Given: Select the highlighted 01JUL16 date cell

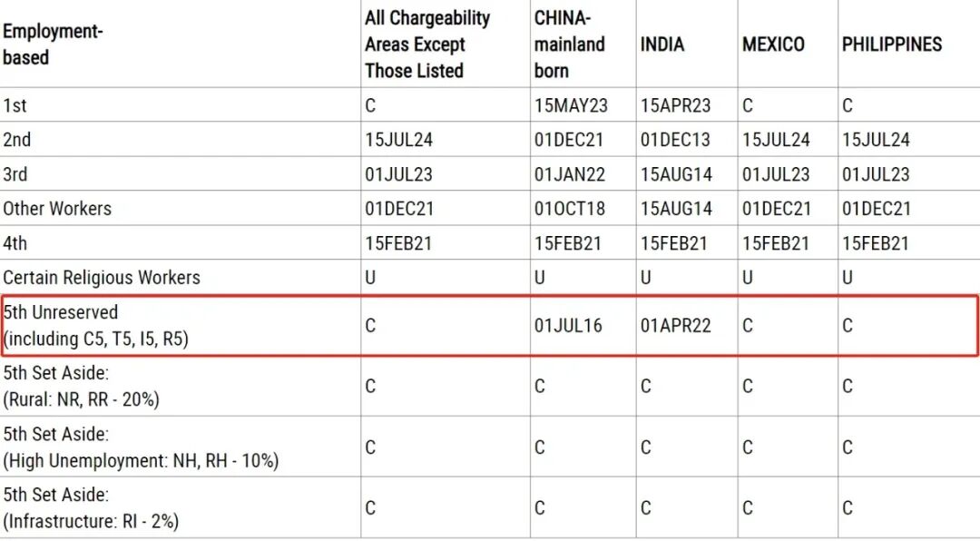Looking at the screenshot, I should (x=568, y=325).
